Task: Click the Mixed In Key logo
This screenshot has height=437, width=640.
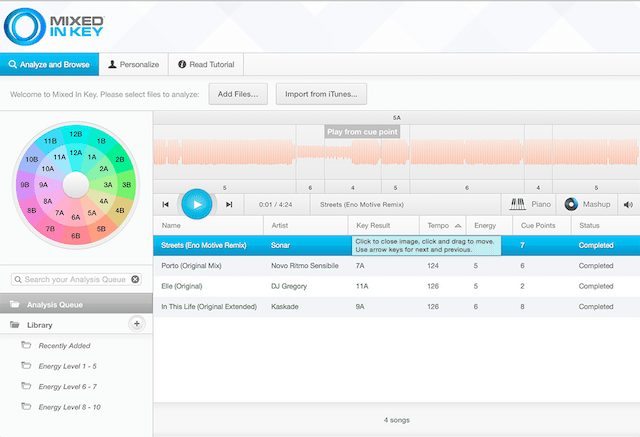Action: click(x=54, y=26)
